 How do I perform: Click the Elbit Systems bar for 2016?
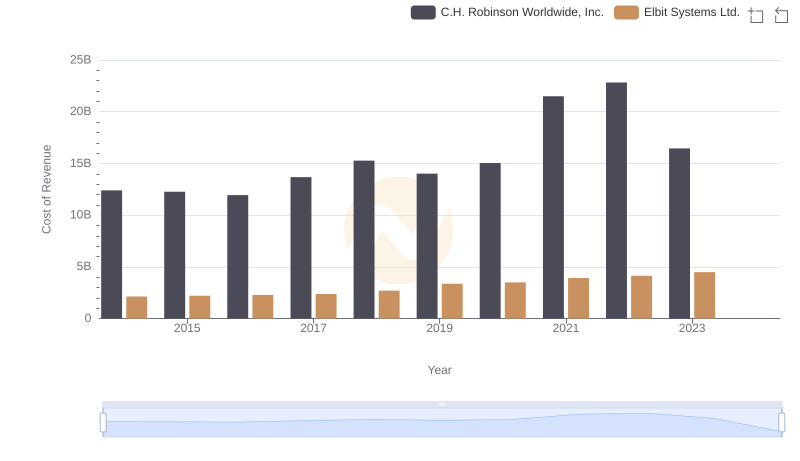click(263, 307)
